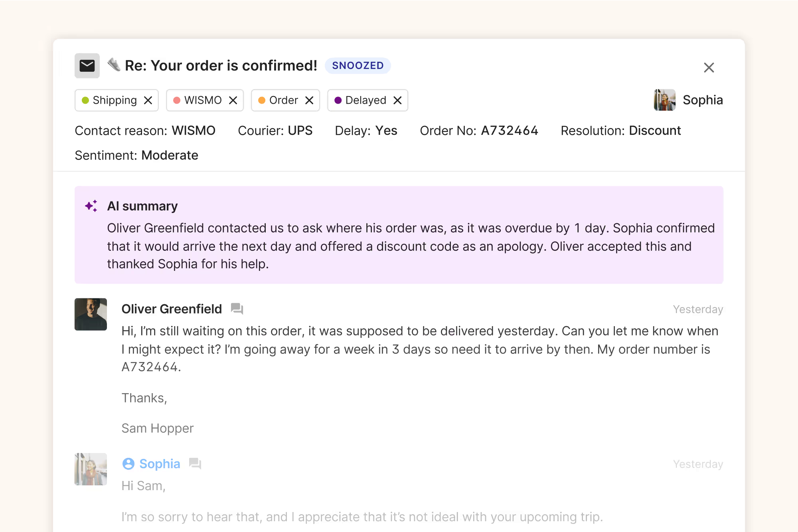Click Sophia's agent name link
The width and height of the screenshot is (798, 532).
160,463
